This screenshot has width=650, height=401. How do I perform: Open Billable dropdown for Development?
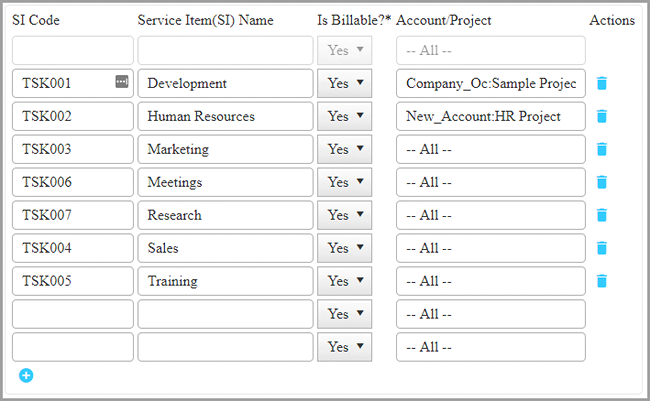(344, 84)
